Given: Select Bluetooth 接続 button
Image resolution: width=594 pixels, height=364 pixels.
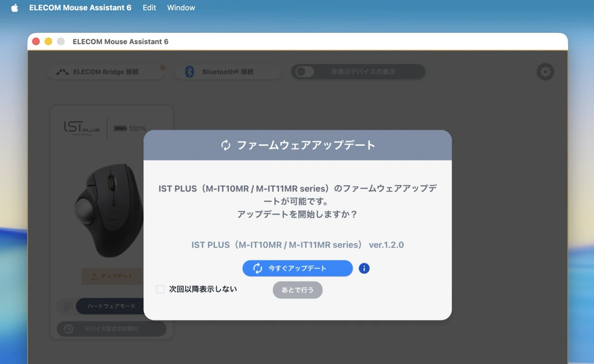Looking at the screenshot, I should pos(228,72).
